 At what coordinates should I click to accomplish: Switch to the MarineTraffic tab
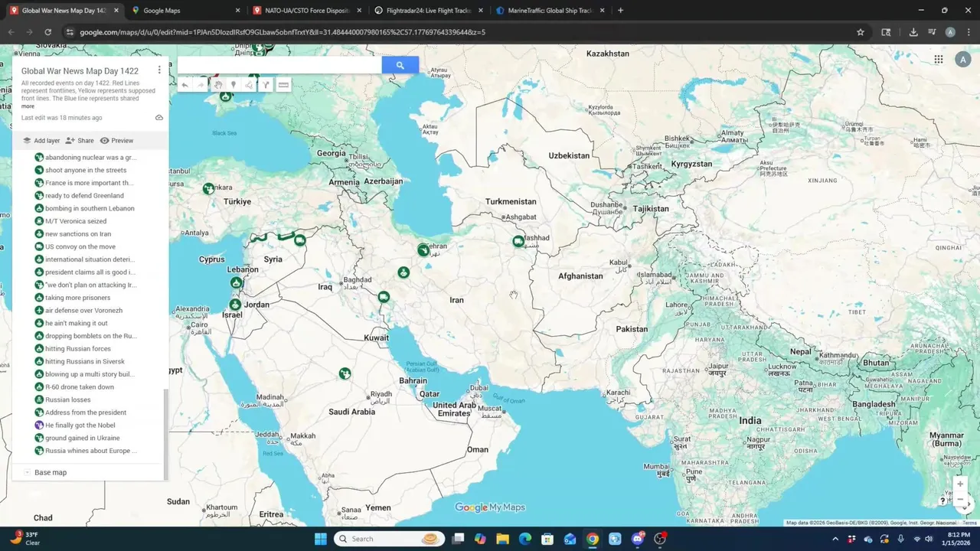pos(548,11)
